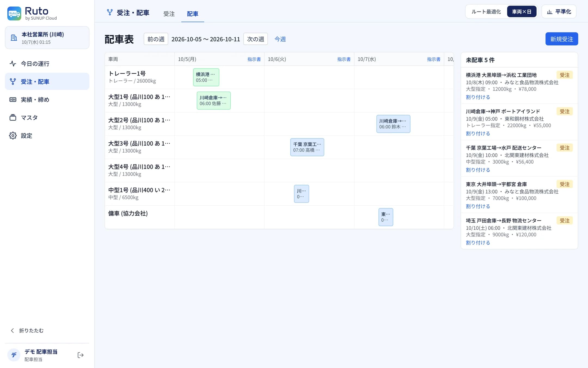Select the 川崎倉庫 06:00 佐藤 dispatch card
This screenshot has height=368, width=588.
214,101
